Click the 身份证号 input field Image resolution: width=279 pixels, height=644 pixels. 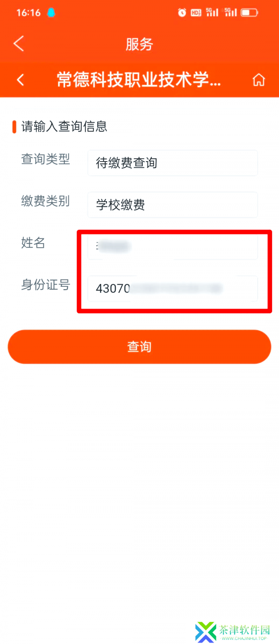tap(173, 288)
